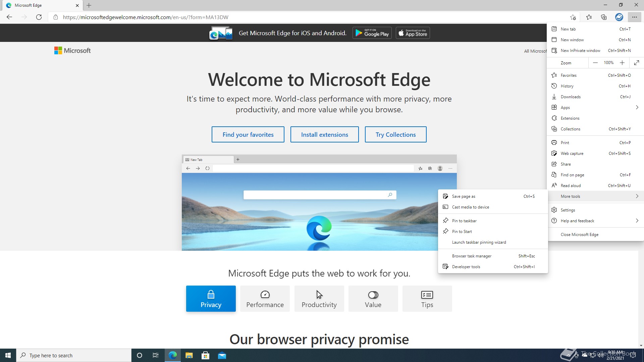
Task: Choose Web capture in the menu
Action: pyautogui.click(x=595, y=154)
